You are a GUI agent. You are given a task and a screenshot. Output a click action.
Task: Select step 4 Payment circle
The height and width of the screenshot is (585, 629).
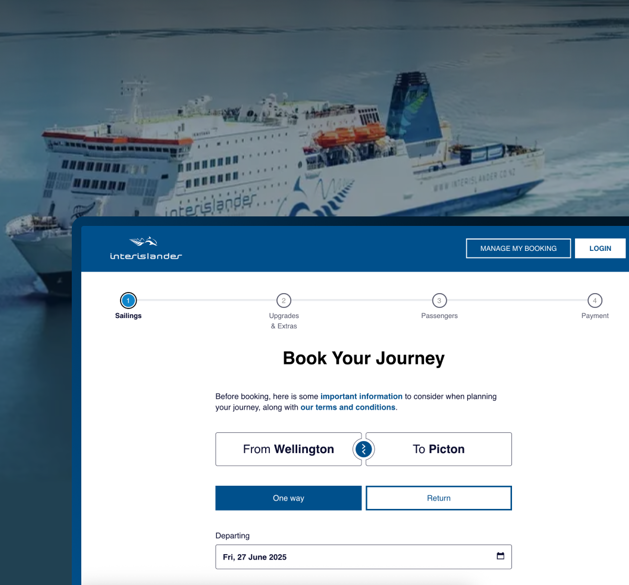595,300
